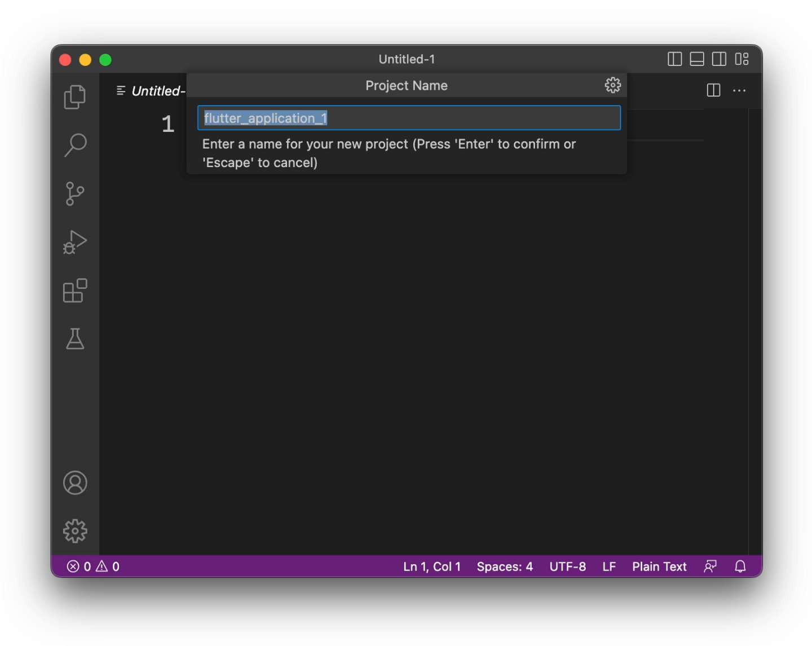This screenshot has width=812, height=646.
Task: Change the Plain Text language mode
Action: click(x=659, y=566)
